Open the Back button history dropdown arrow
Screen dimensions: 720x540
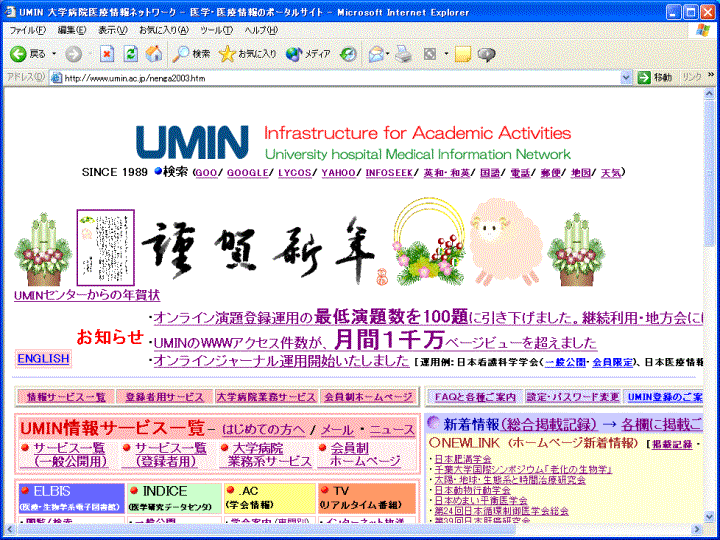point(54,53)
